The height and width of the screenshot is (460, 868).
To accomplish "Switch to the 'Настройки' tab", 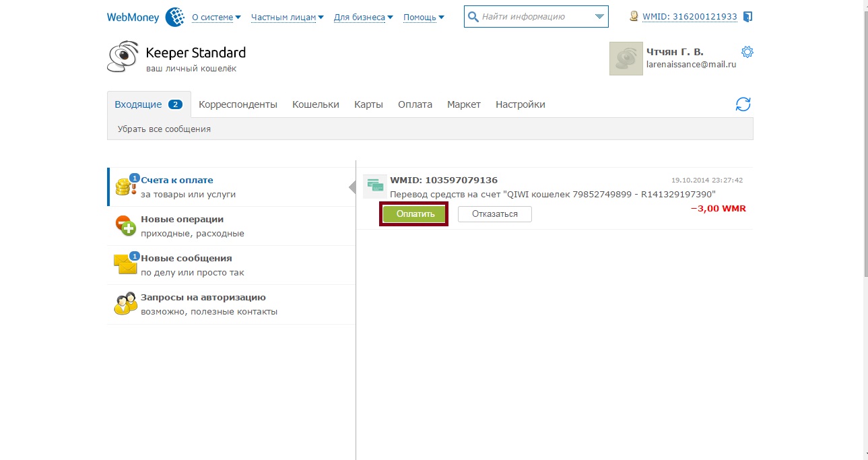I will click(521, 104).
